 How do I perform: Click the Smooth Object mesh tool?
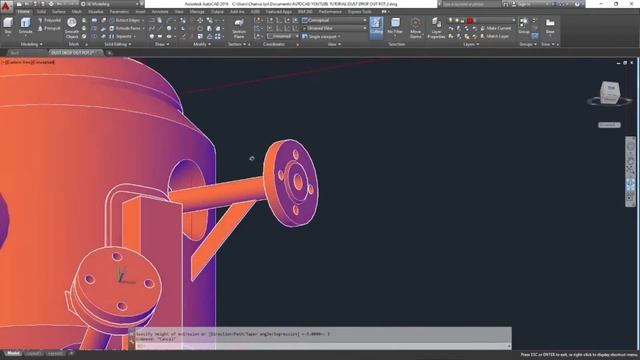[71, 28]
